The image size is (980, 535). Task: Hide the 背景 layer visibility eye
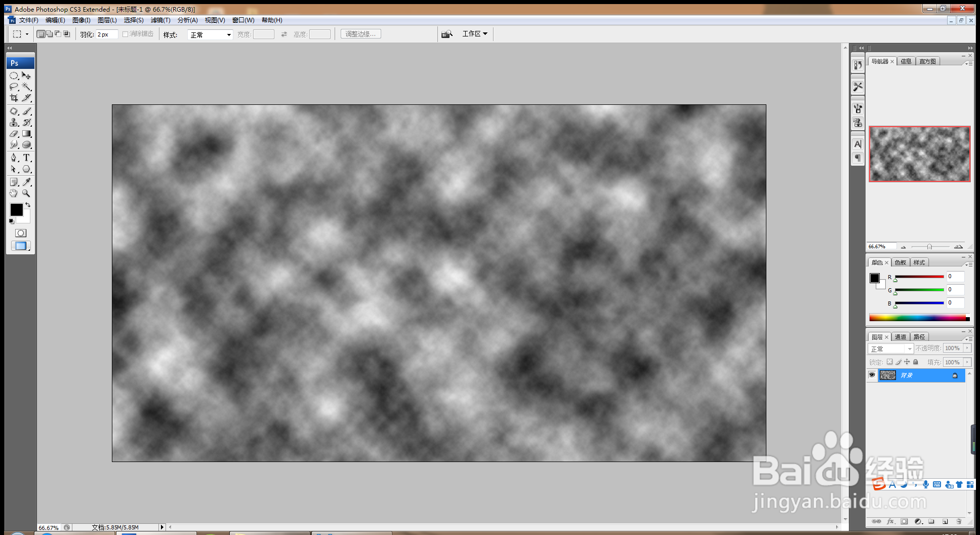872,375
